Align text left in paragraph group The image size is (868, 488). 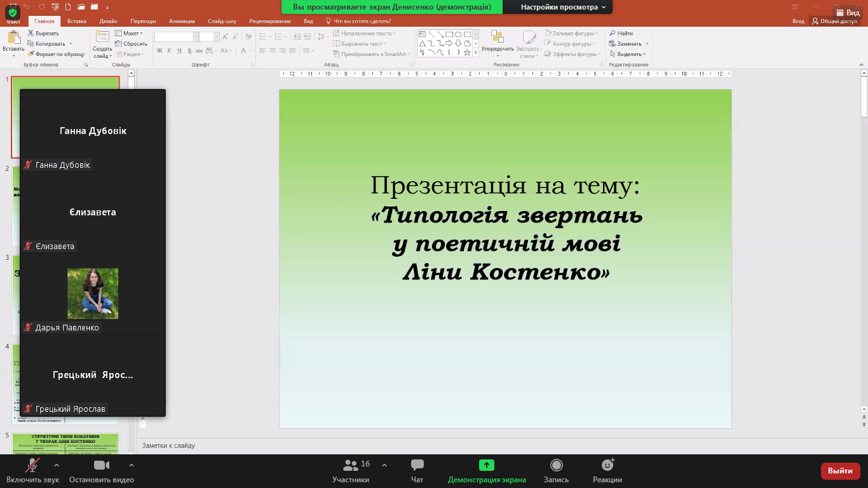point(262,51)
